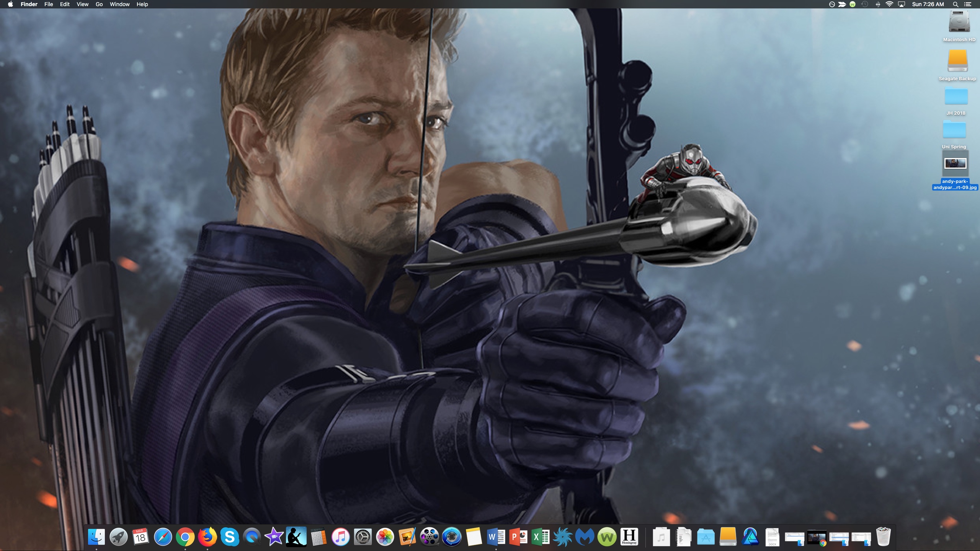Screen dimensions: 980x551
Task: Launch Hemingway Editor from the dock
Action: click(629, 537)
